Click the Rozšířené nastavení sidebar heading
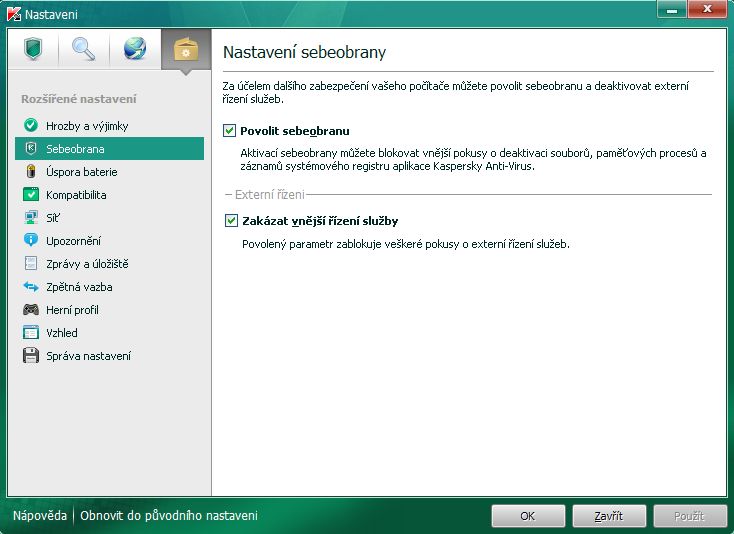734x534 pixels. [79, 99]
